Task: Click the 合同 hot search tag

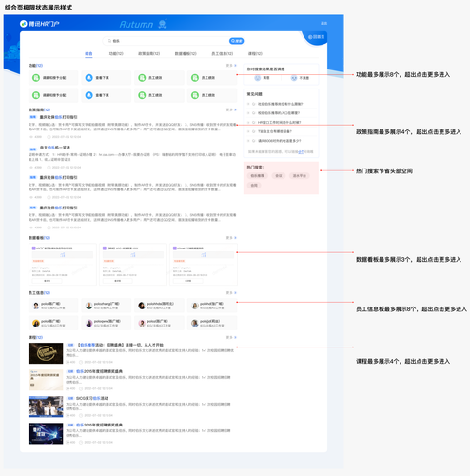Action: 254,185
